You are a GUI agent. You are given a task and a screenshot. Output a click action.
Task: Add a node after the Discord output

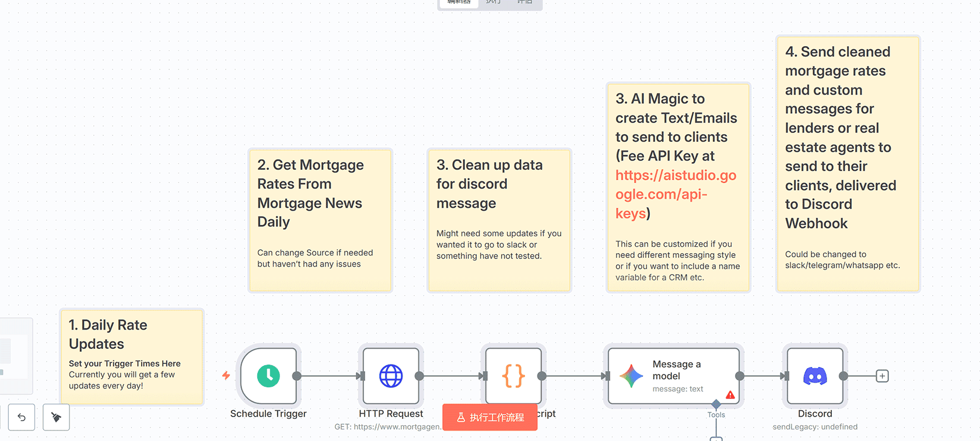coord(882,376)
